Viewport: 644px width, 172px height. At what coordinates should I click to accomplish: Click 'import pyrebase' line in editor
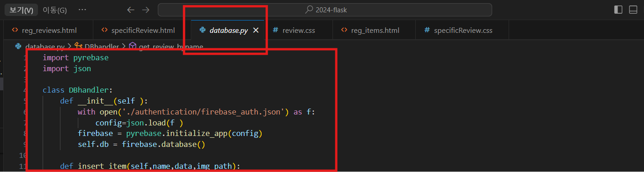pyautogui.click(x=75, y=58)
